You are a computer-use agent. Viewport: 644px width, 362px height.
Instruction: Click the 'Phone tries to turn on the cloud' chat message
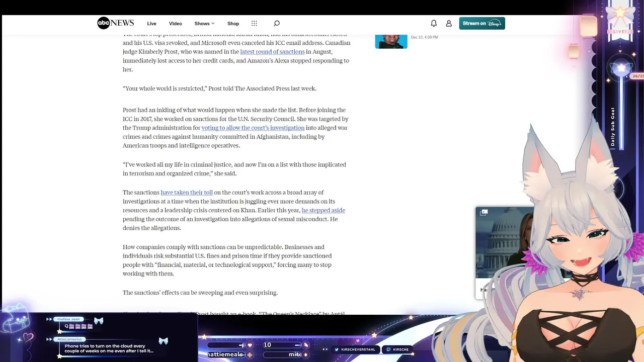(109, 348)
